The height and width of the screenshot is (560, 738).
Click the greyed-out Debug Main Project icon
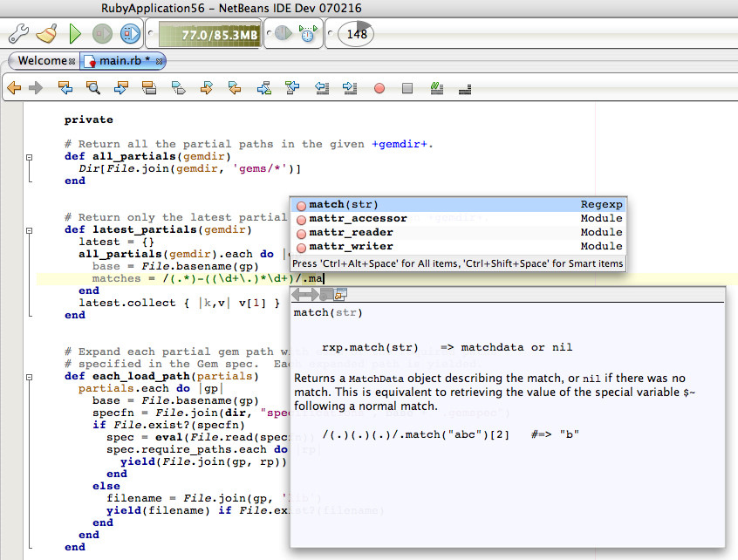click(x=102, y=34)
